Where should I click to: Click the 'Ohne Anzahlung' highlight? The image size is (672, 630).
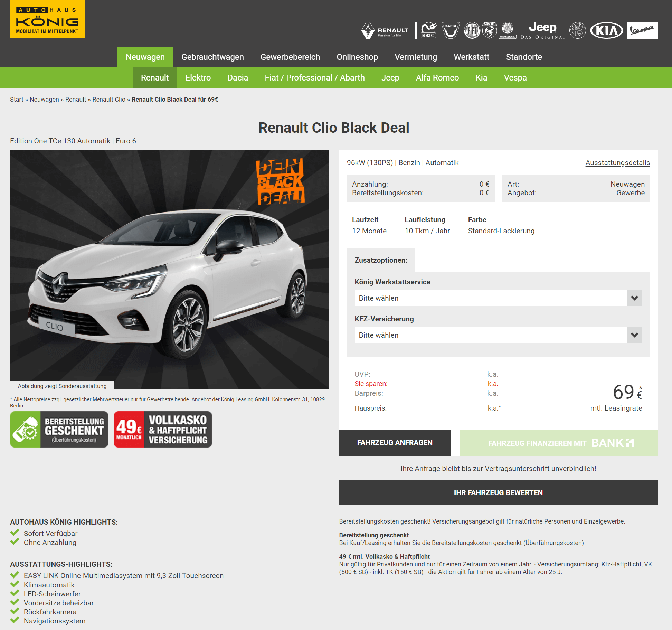click(50, 543)
